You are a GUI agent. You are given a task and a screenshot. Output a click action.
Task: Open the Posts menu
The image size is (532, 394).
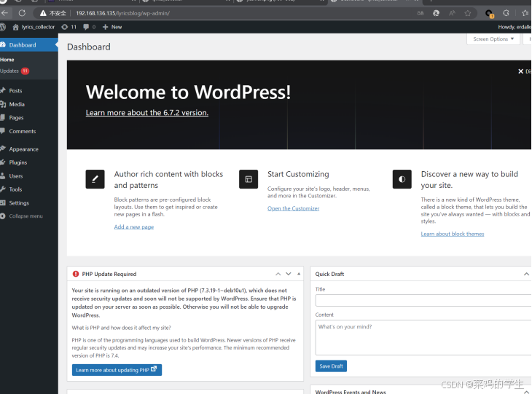pos(15,90)
